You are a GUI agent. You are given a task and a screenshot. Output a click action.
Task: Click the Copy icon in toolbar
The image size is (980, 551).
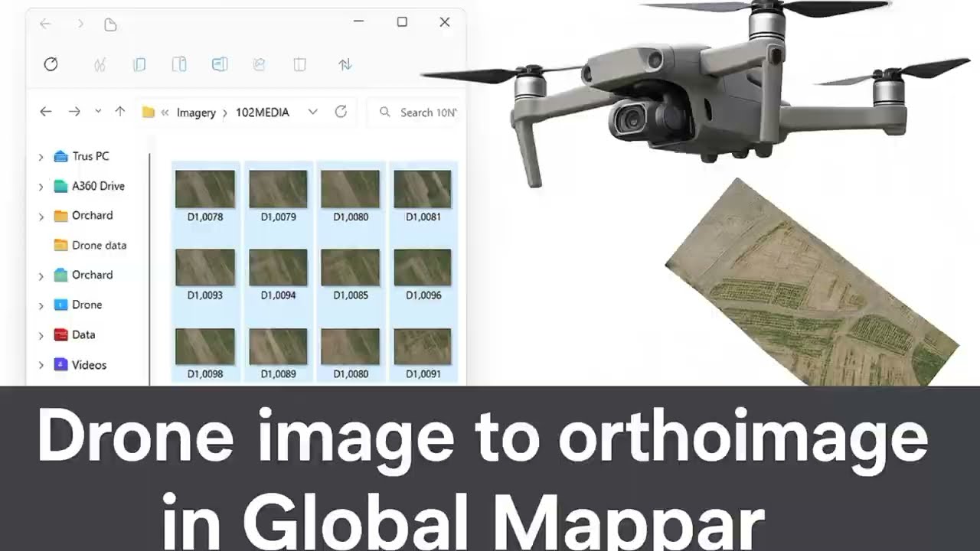[139, 64]
